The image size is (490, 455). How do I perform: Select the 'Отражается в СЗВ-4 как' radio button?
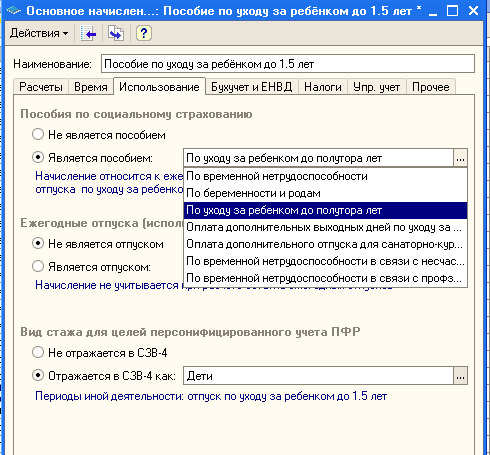click(38, 375)
